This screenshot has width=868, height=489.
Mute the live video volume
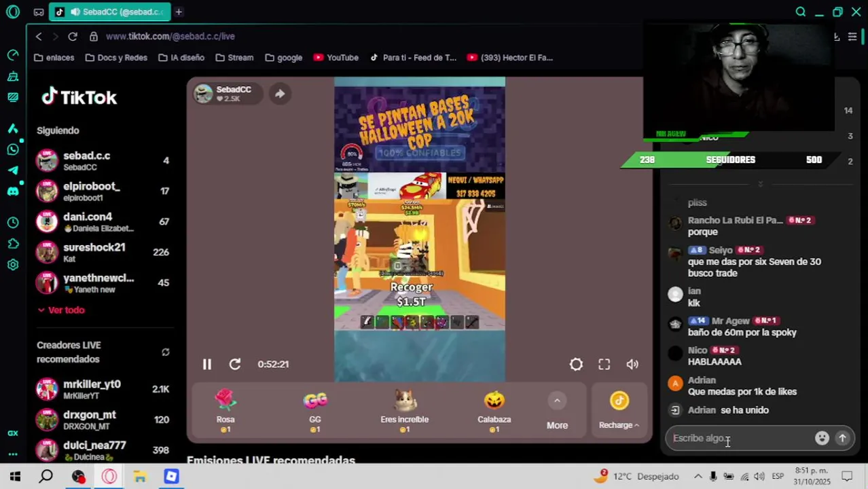point(632,364)
